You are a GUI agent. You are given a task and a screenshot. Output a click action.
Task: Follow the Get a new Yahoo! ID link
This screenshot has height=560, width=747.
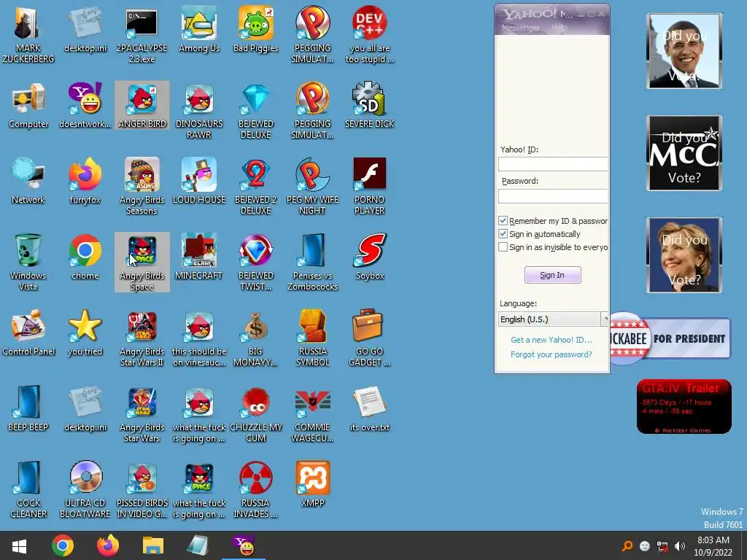(x=551, y=340)
